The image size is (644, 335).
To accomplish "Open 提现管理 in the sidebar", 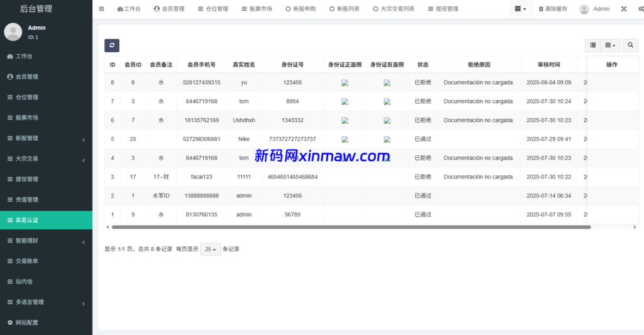I will [46, 179].
